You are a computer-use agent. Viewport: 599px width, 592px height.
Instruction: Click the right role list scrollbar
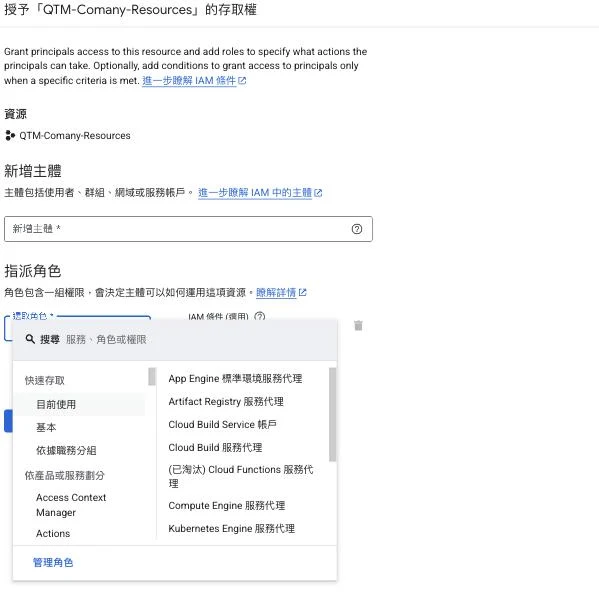tap(332, 414)
